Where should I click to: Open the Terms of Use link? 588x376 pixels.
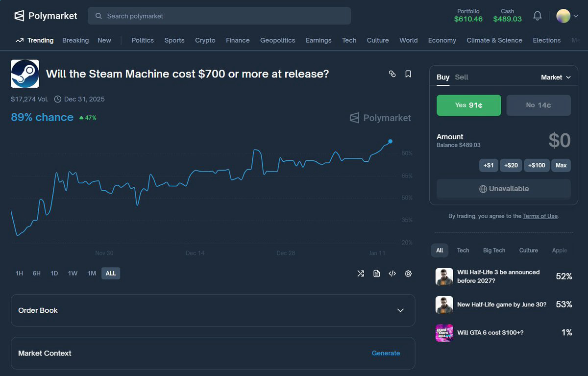(x=540, y=216)
